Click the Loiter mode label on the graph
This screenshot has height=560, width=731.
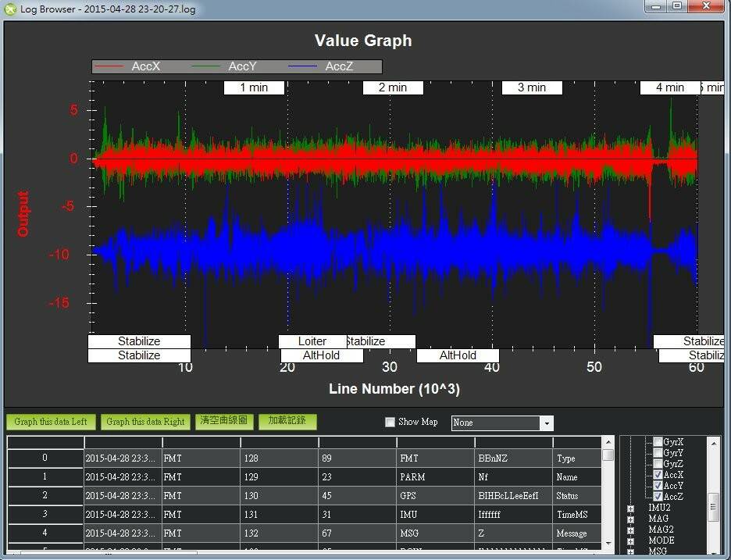pyautogui.click(x=312, y=341)
